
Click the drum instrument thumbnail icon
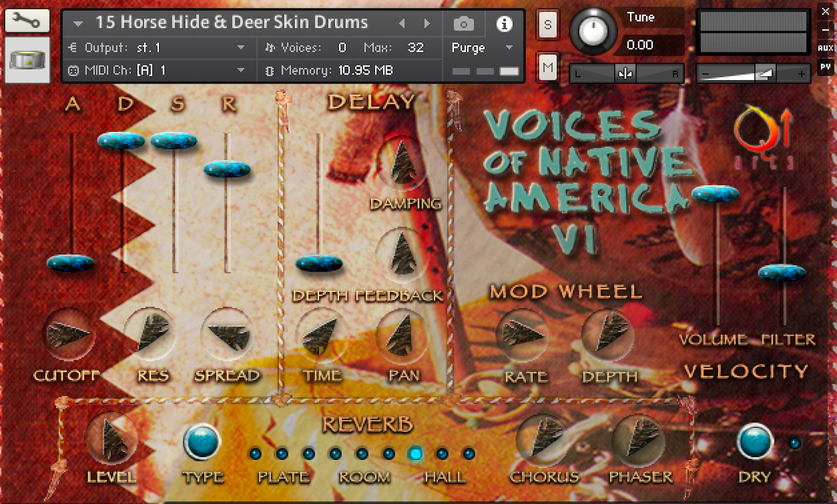[x=27, y=60]
